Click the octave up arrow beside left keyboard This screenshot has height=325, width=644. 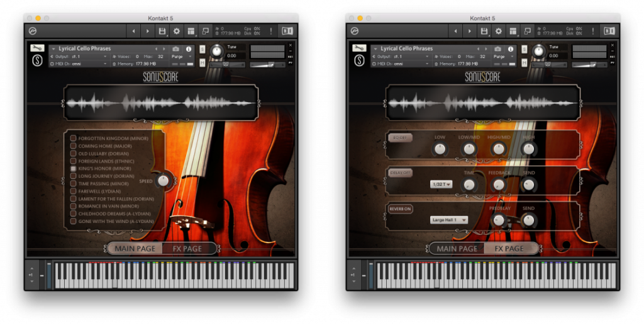pyautogui.click(x=31, y=268)
